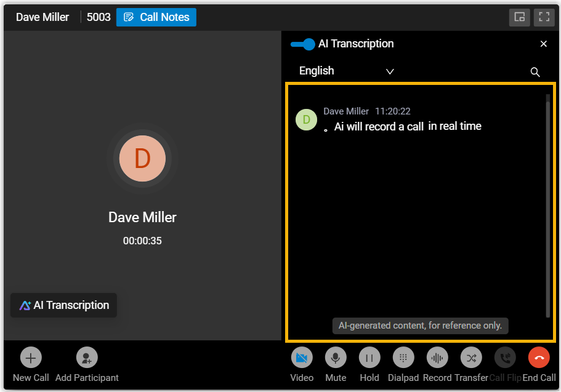Put the call on Hold
This screenshot has width=561, height=392.
pos(369,358)
